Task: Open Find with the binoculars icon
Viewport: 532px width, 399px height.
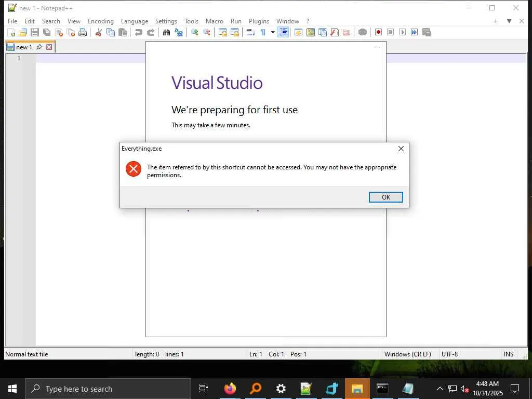Action: click(x=166, y=32)
